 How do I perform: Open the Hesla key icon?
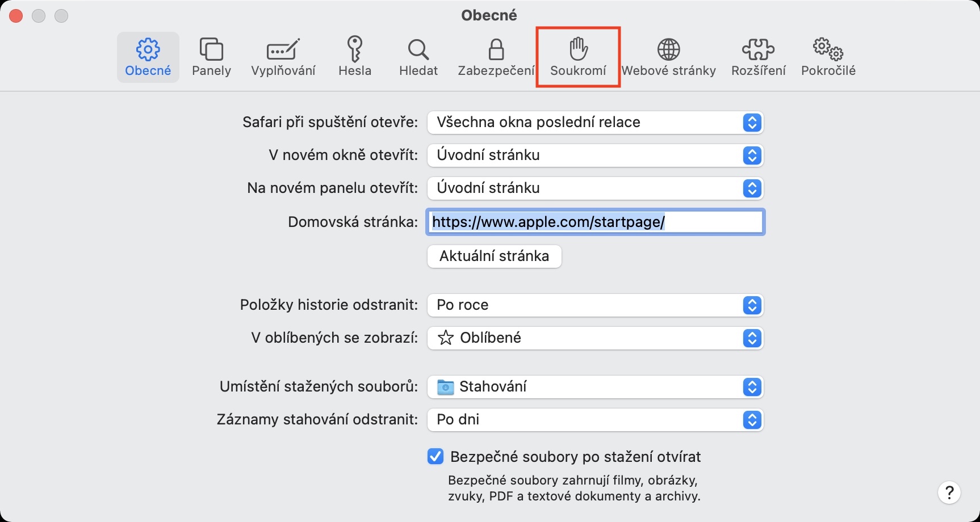355,49
